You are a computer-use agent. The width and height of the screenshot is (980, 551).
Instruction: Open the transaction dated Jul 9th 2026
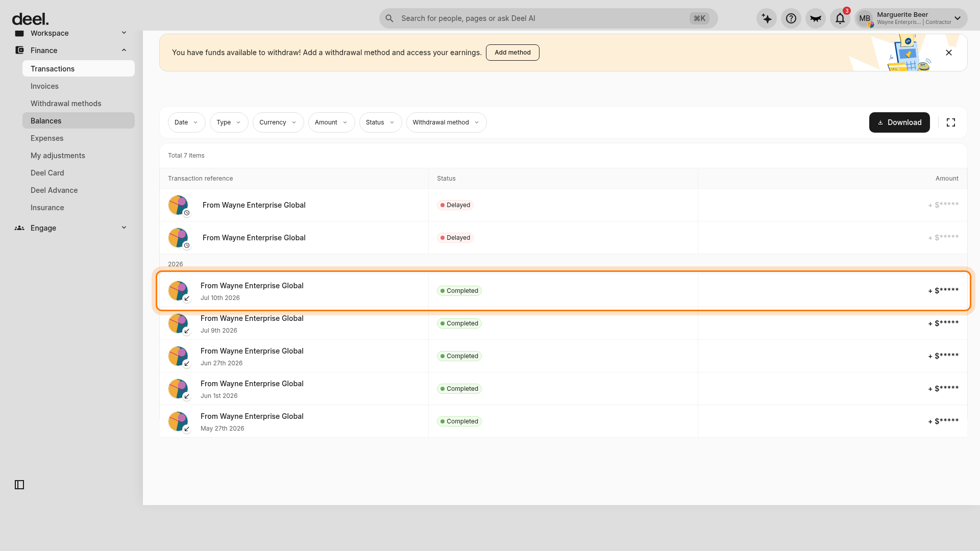[563, 323]
